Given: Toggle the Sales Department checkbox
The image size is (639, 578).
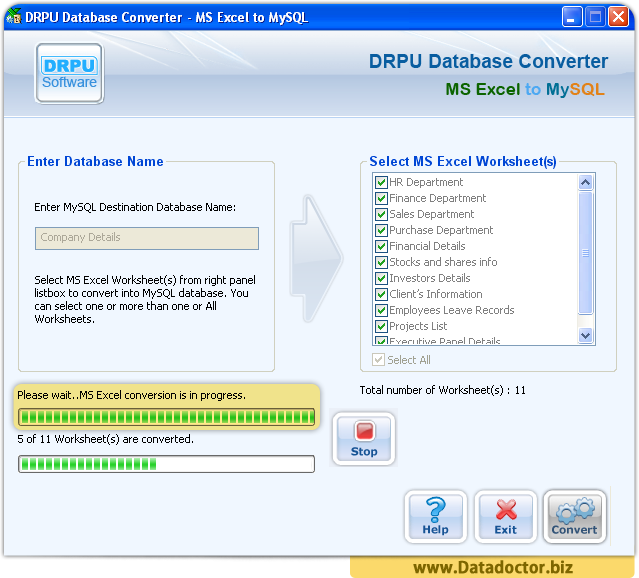Looking at the screenshot, I should click(381, 214).
